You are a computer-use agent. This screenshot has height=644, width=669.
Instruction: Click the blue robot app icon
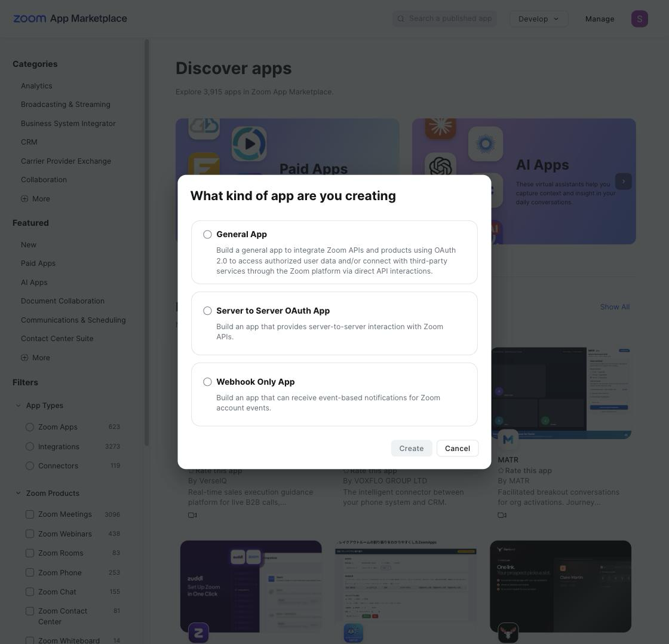353,633
